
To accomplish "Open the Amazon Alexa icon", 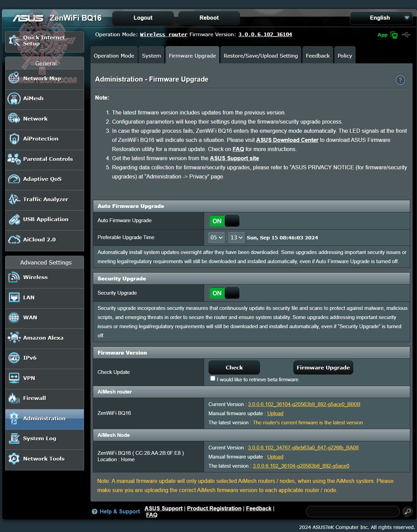I will point(14,338).
